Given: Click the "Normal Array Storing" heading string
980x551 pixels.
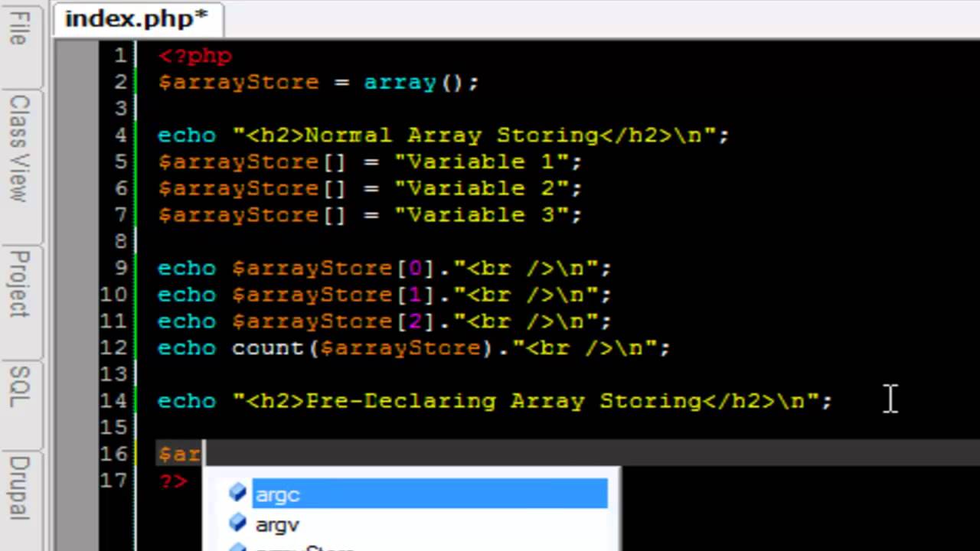Looking at the screenshot, I should click(475, 135).
